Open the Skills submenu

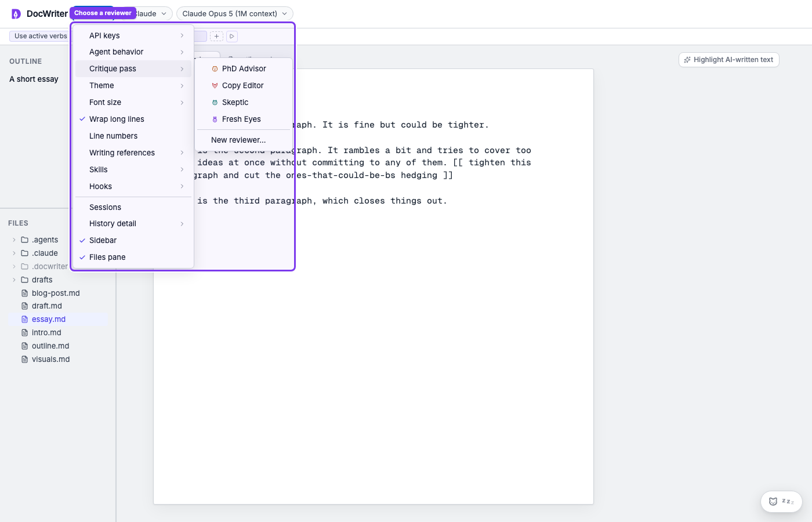point(133,169)
